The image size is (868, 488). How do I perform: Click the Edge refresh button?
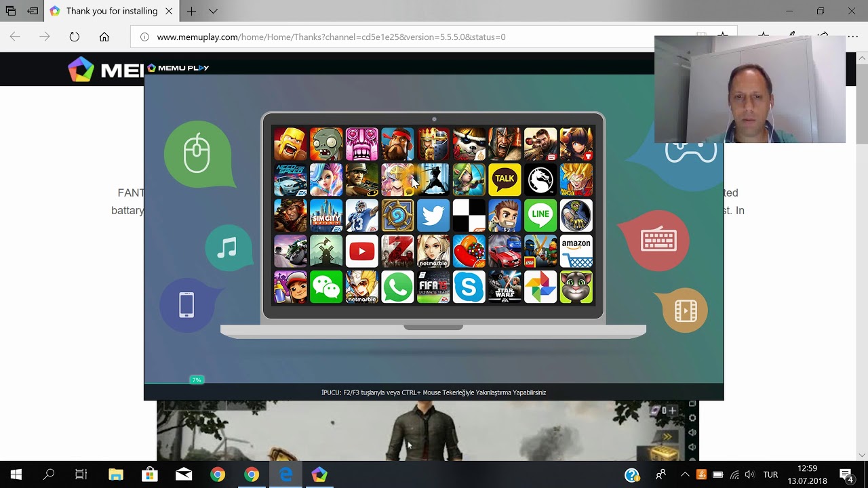click(75, 37)
